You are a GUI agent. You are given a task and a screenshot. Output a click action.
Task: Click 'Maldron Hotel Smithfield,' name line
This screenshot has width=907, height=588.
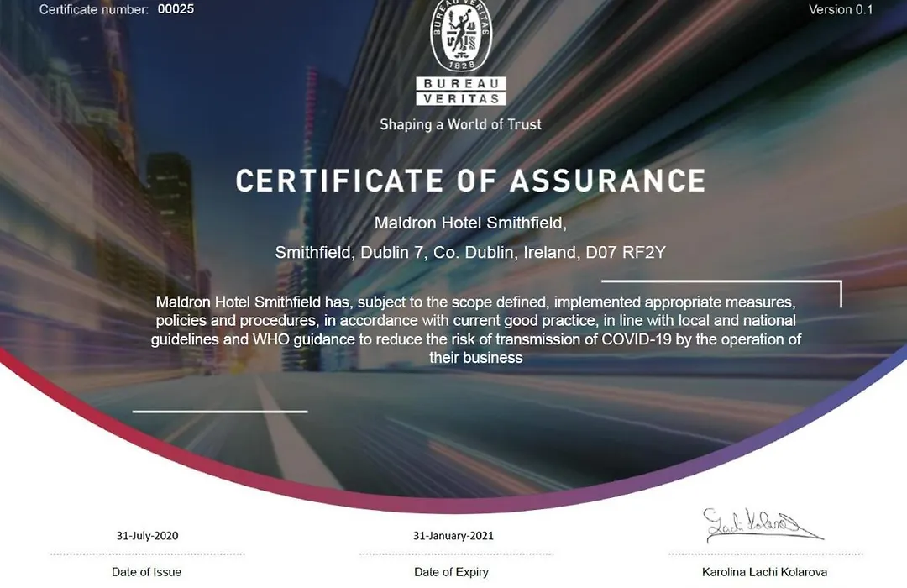coord(470,223)
